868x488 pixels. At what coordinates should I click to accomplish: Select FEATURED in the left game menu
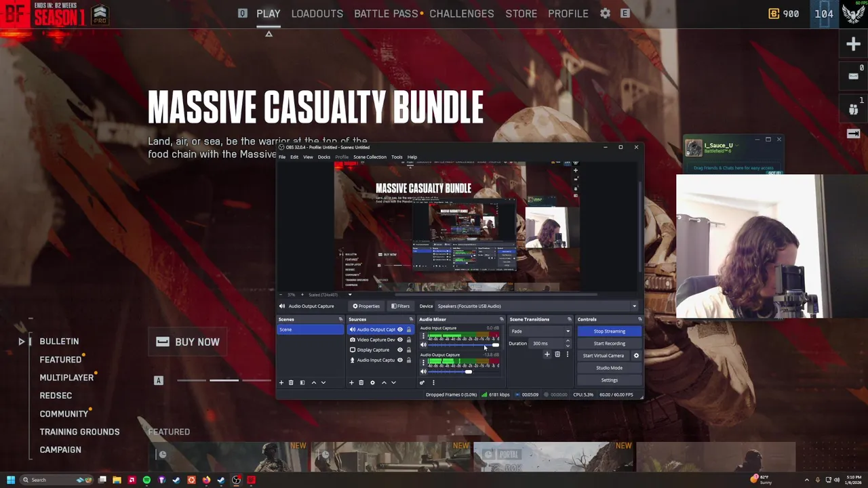[x=60, y=360]
